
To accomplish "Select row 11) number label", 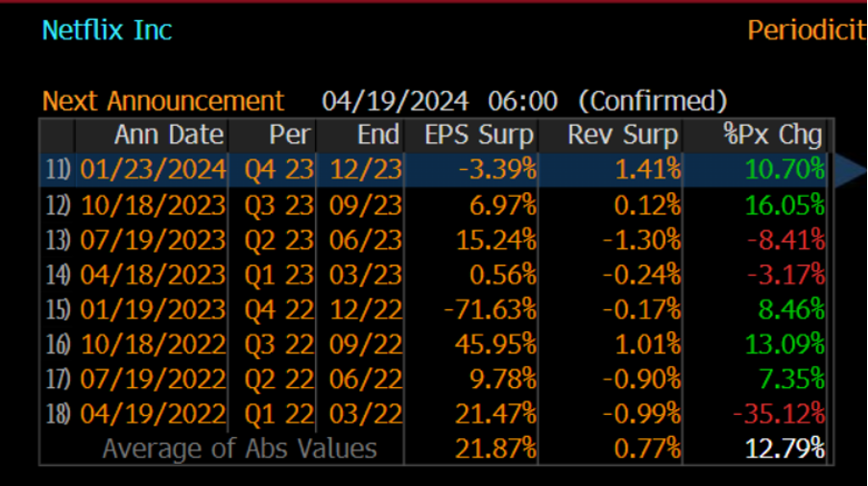I will [x=59, y=170].
